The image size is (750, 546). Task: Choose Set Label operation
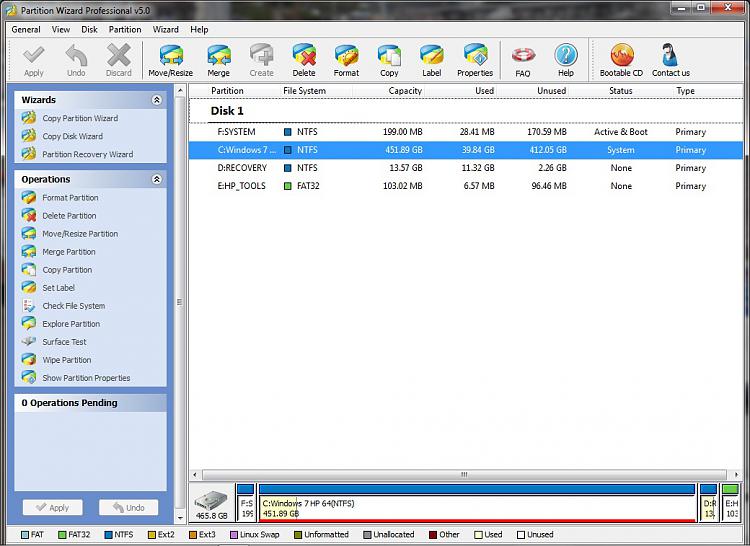point(58,288)
